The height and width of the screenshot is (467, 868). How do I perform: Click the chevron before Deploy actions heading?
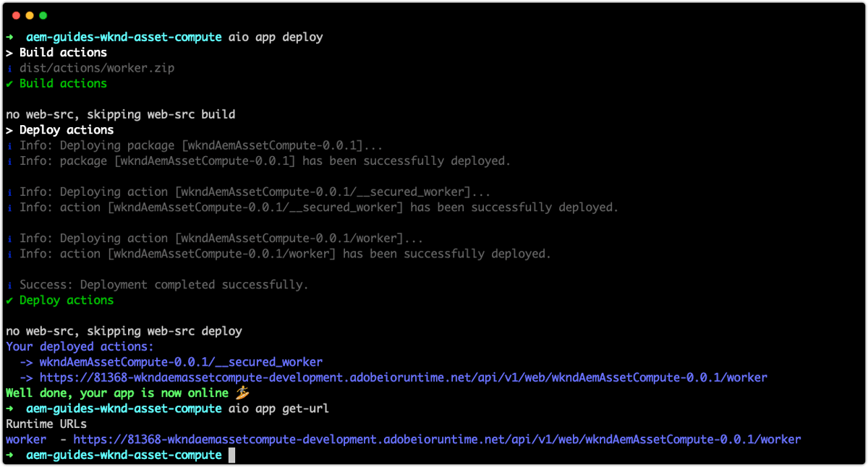[9, 129]
